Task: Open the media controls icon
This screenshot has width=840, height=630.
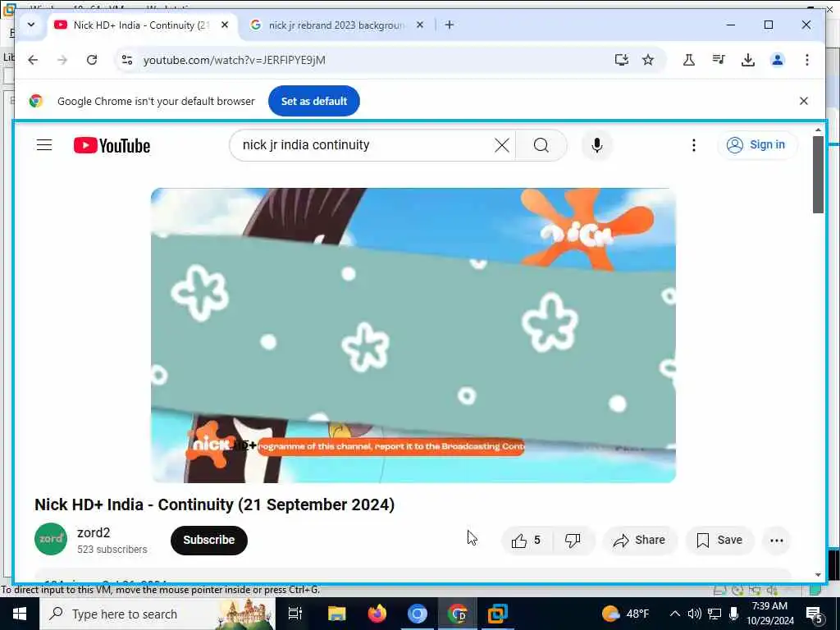Action: (x=719, y=60)
